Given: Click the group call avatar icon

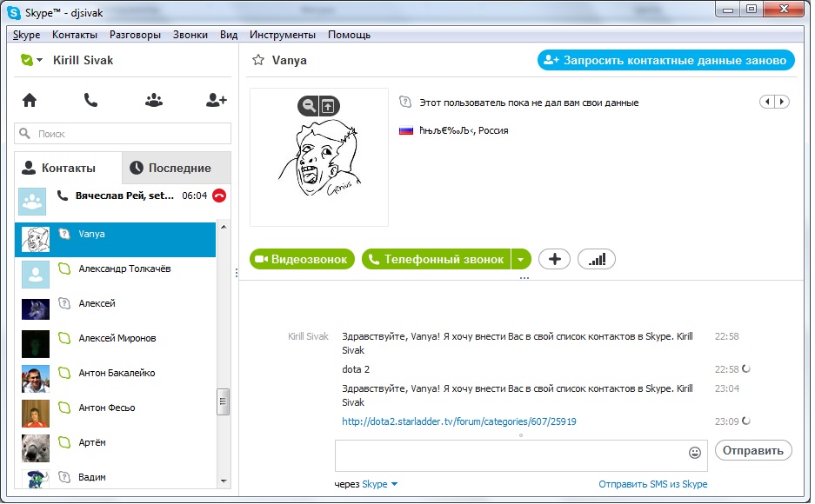Looking at the screenshot, I should tap(32, 202).
